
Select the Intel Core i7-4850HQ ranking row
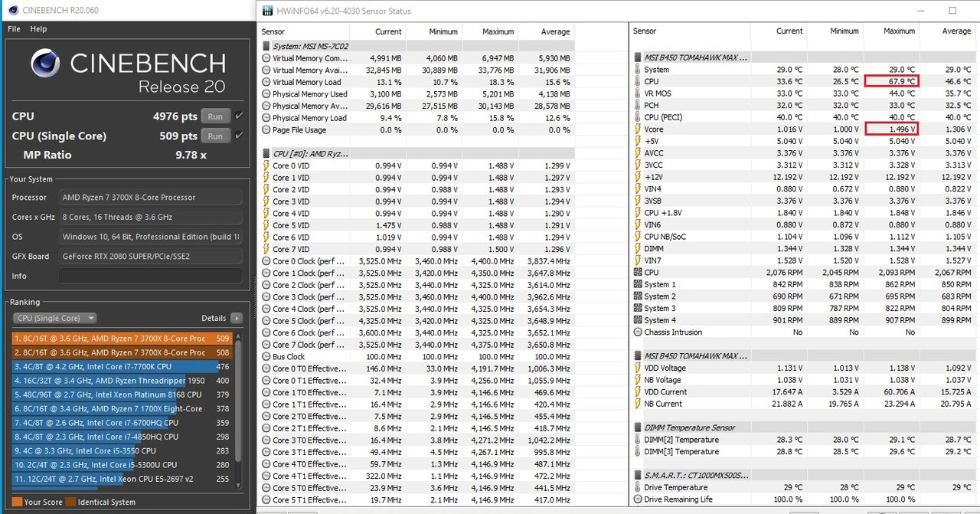122,437
